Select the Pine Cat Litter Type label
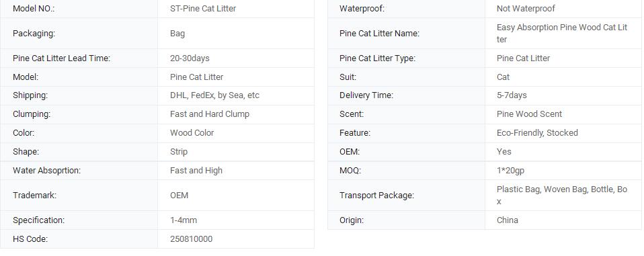The image size is (644, 256). click(377, 58)
